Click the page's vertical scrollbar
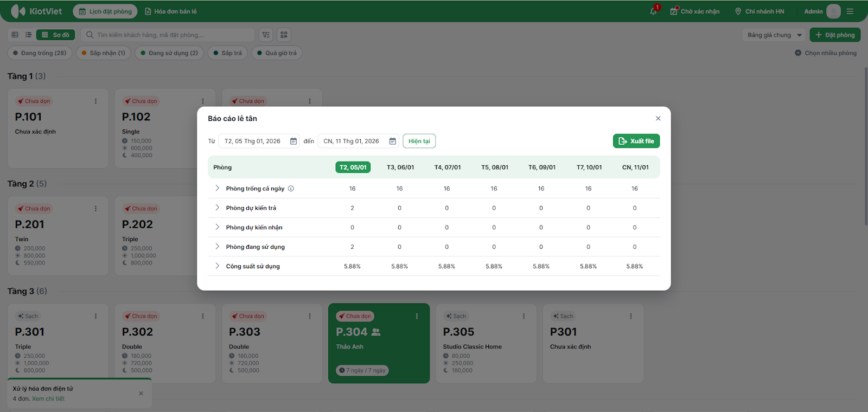This screenshot has height=412, width=868. click(x=865, y=146)
